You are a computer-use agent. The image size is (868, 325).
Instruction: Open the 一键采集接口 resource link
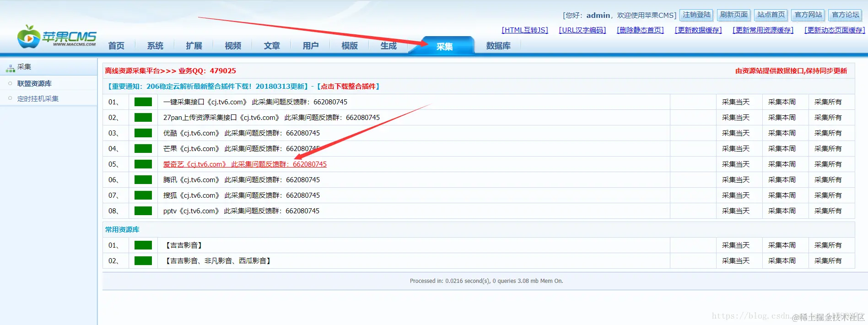pyautogui.click(x=255, y=102)
